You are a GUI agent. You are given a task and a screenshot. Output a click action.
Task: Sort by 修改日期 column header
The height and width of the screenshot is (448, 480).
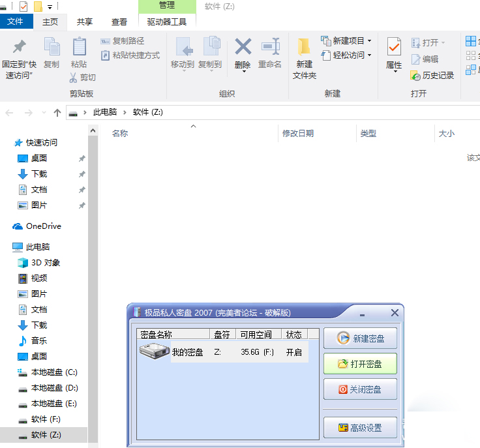pyautogui.click(x=298, y=134)
